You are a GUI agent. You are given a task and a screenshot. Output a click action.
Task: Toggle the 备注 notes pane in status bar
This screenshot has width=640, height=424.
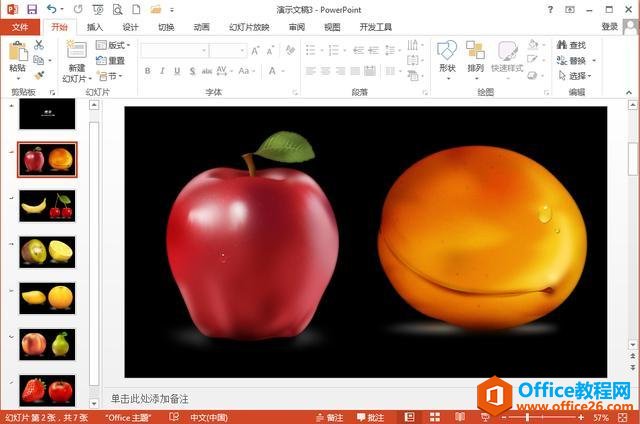click(328, 417)
